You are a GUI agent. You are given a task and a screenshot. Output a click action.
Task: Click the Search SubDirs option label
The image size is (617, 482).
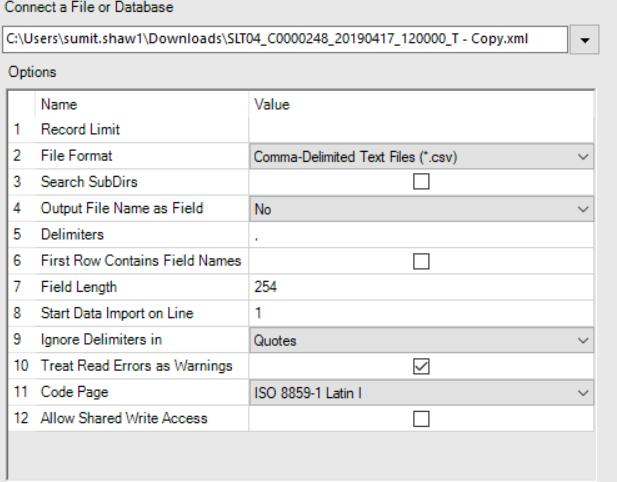(88, 182)
